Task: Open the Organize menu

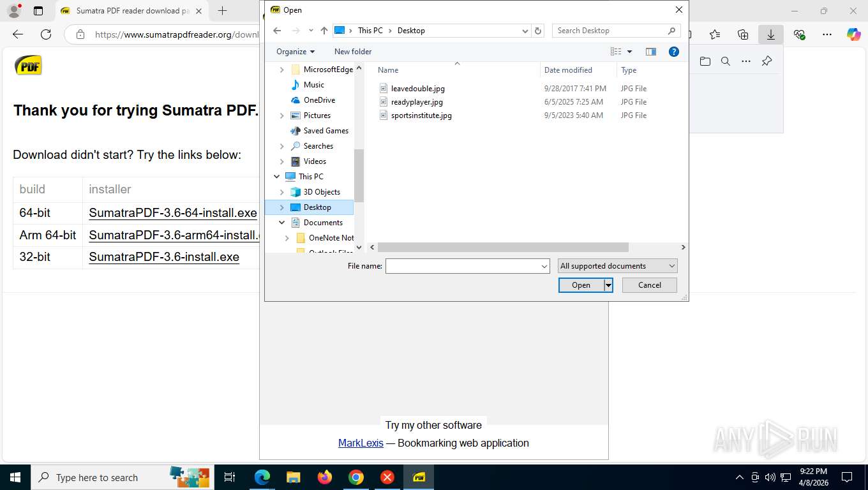Action: (x=296, y=52)
